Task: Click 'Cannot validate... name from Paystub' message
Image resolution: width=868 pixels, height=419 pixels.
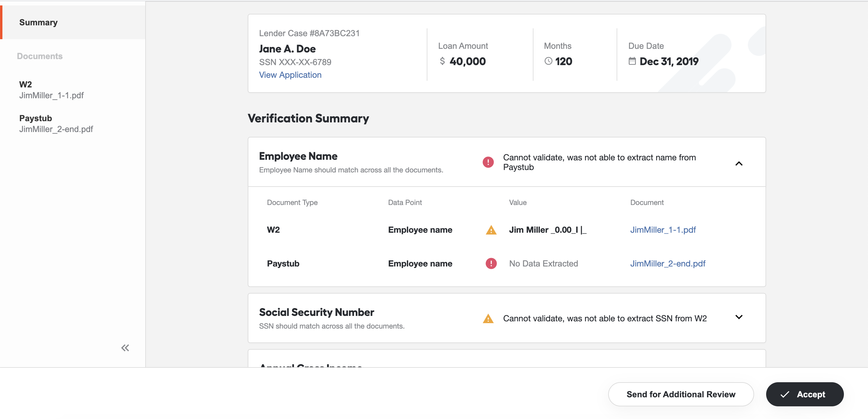Action: [599, 162]
